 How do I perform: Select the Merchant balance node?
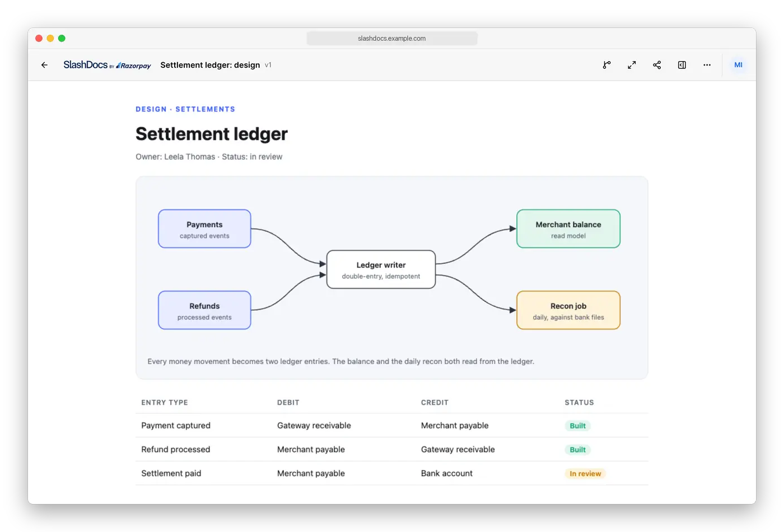click(568, 229)
